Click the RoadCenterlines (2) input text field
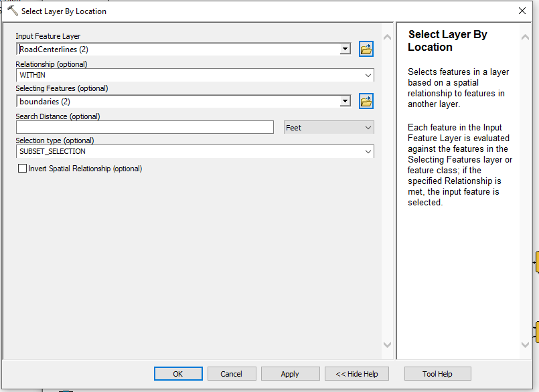Screen dimensions: 539x392 pyautogui.click(x=178, y=49)
